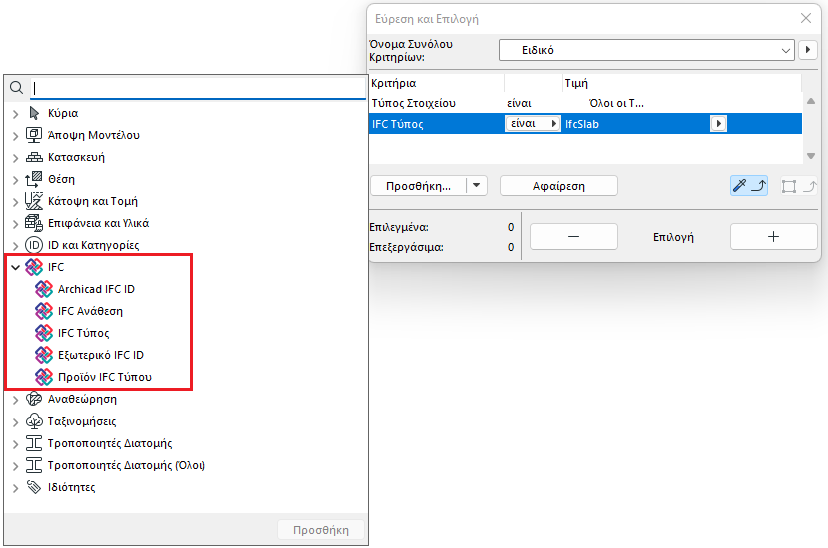
Task: Expand the Ταξινομήσεις category
Action: (x=15, y=422)
